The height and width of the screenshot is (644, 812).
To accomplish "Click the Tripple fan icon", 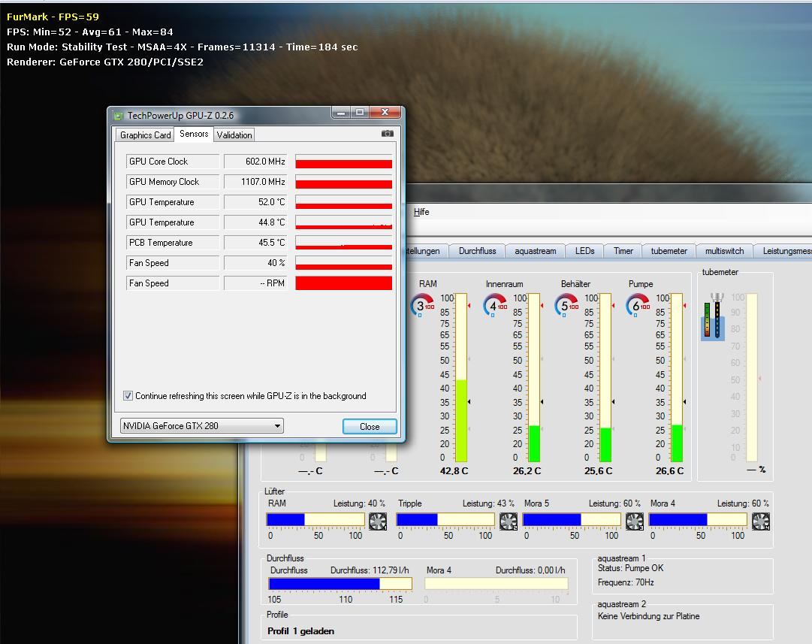I will pos(508,521).
